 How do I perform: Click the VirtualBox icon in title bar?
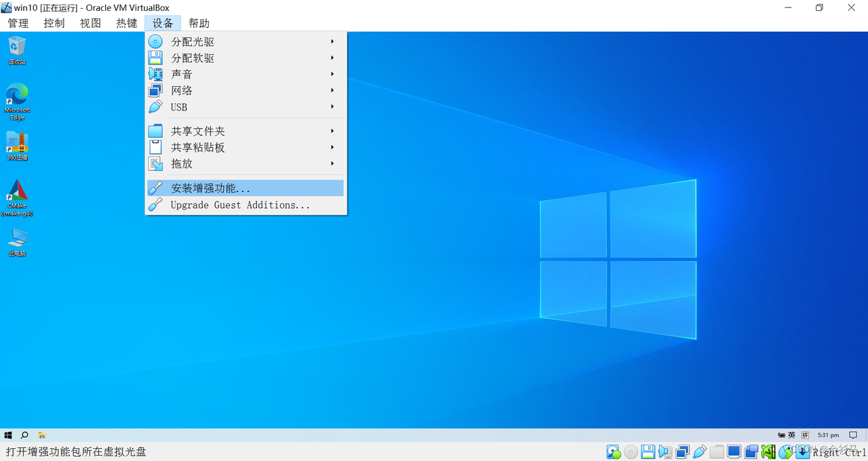(x=6, y=7)
